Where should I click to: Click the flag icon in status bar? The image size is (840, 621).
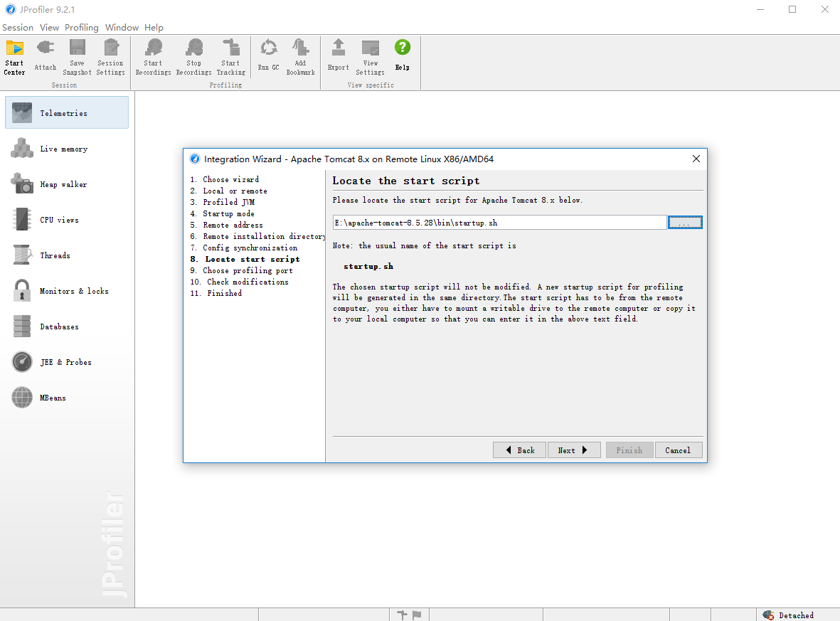(417, 615)
